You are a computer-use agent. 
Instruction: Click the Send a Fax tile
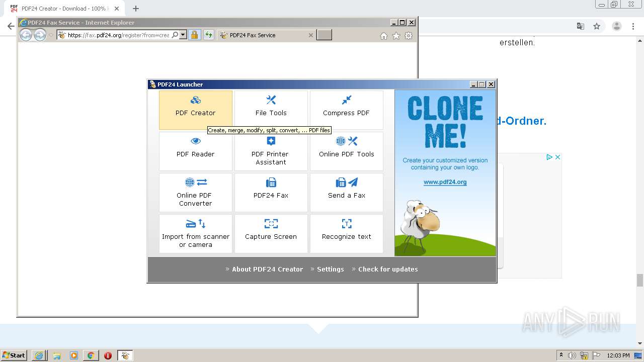tap(347, 193)
